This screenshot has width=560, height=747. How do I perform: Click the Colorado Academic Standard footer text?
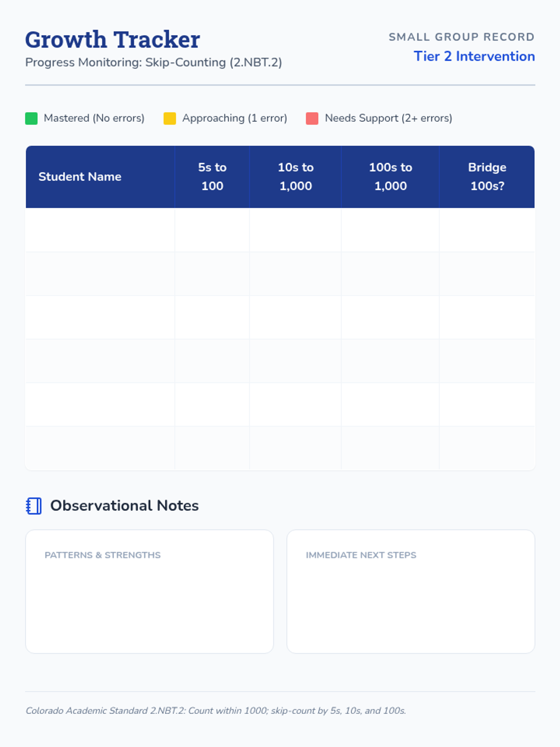[216, 711]
